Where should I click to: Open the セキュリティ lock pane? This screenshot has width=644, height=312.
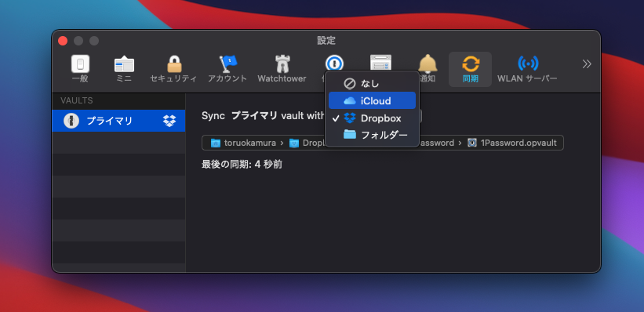(173, 69)
